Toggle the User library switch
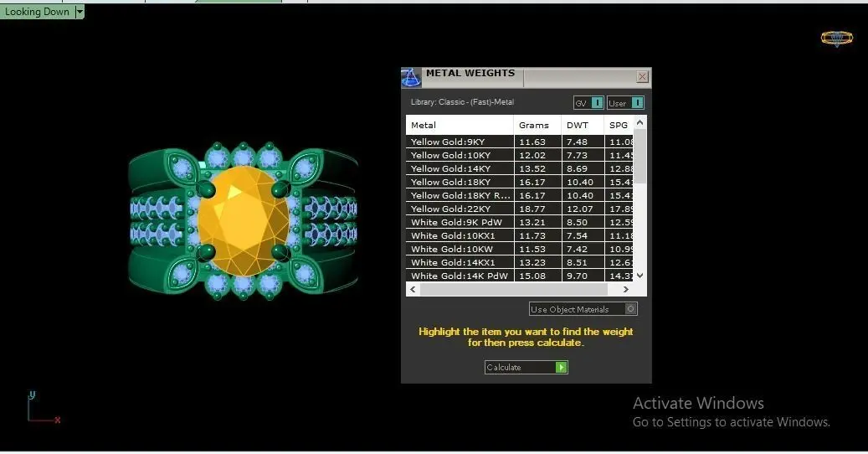Viewport: 868px width, 454px height. click(625, 103)
